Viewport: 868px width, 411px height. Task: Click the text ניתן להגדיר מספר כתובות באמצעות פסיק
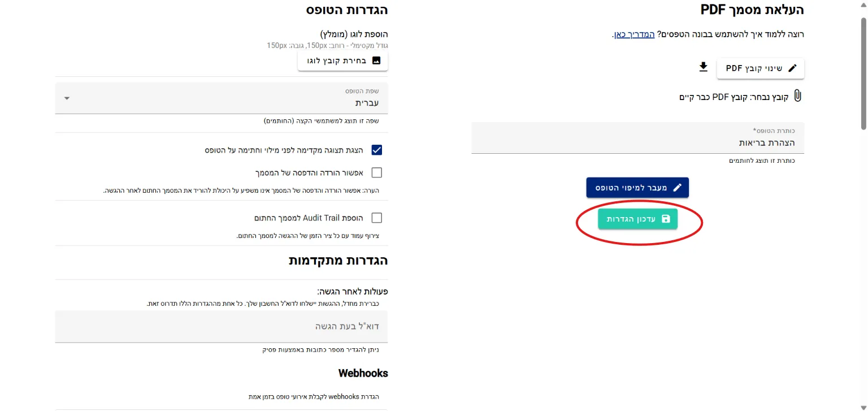[x=321, y=350]
